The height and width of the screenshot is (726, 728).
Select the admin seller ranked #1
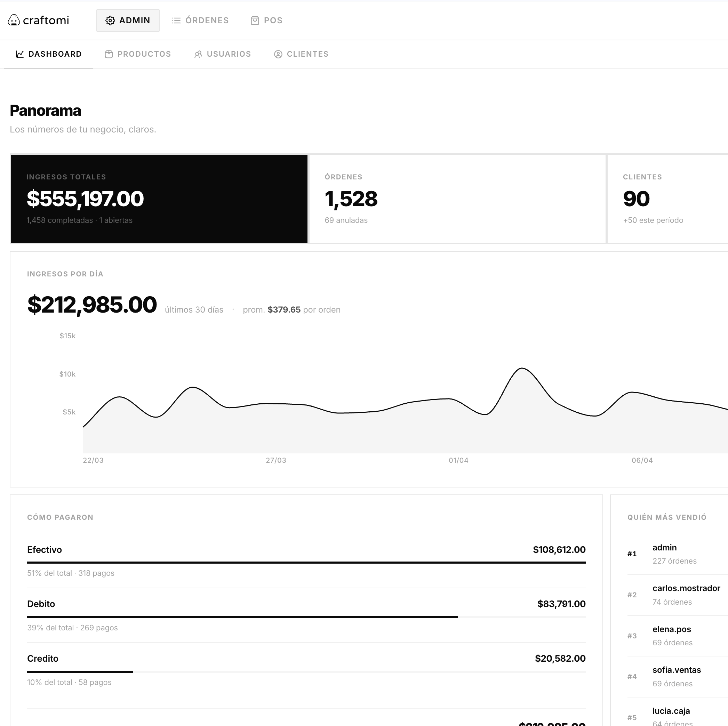(x=678, y=554)
